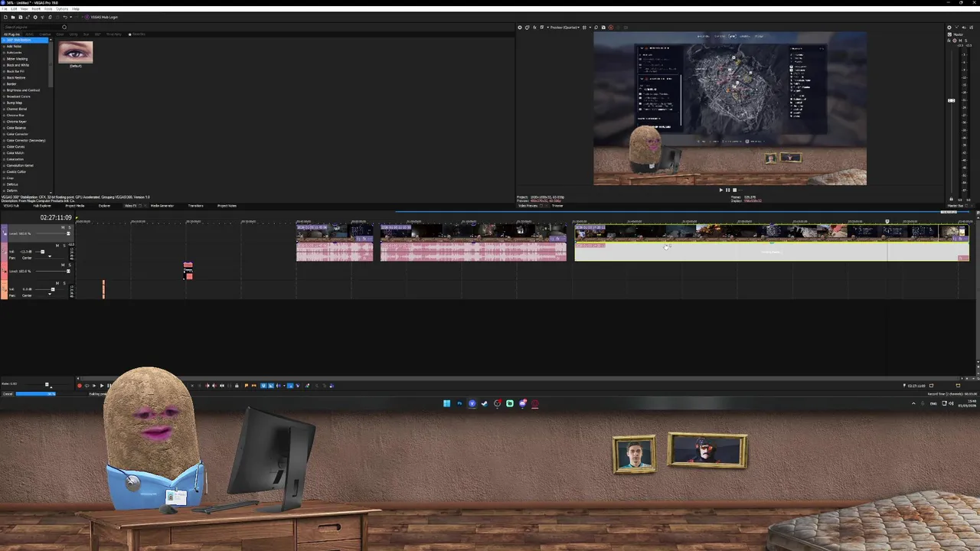The height and width of the screenshot is (551, 980).
Task: Cancel the peak building progress
Action: [8, 394]
